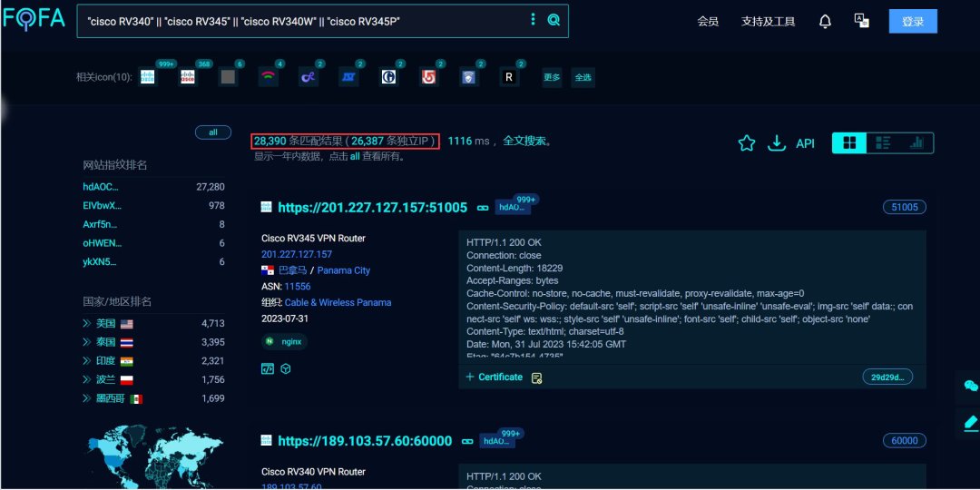980x490 pixels.
Task: Click the 巴拿马 country link
Action: [x=293, y=270]
